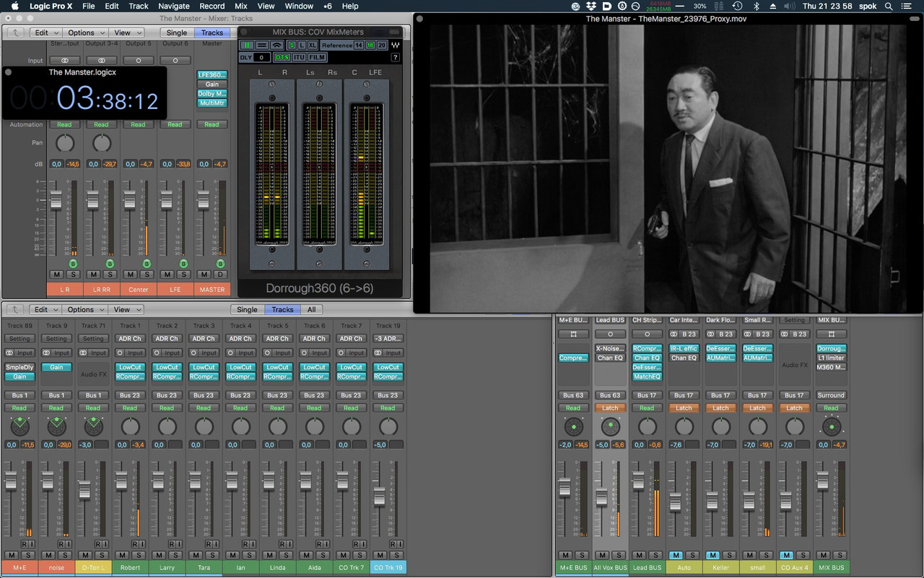
Task: Open the X-Noise plugin on All Vox BUS
Action: tap(610, 348)
